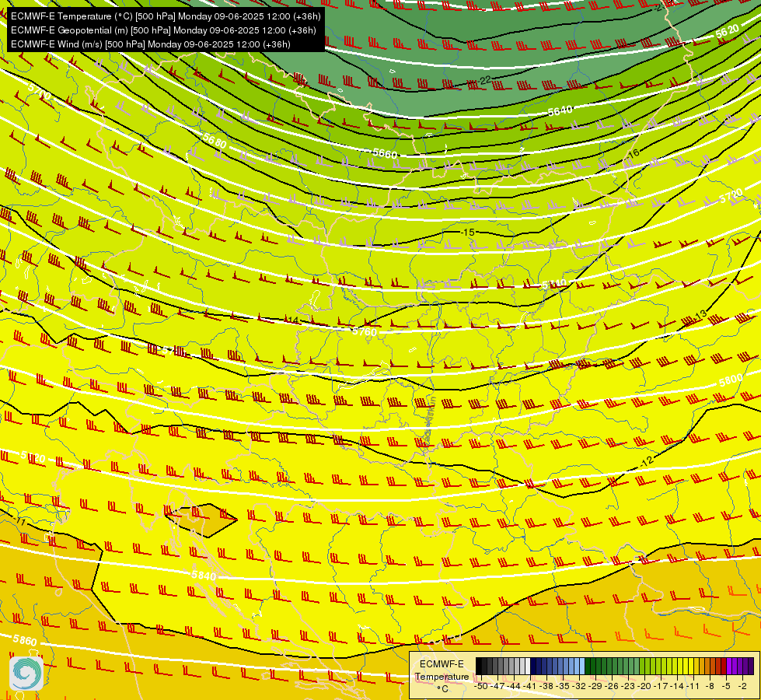Click the -12 temperature isotherm label

point(647,461)
